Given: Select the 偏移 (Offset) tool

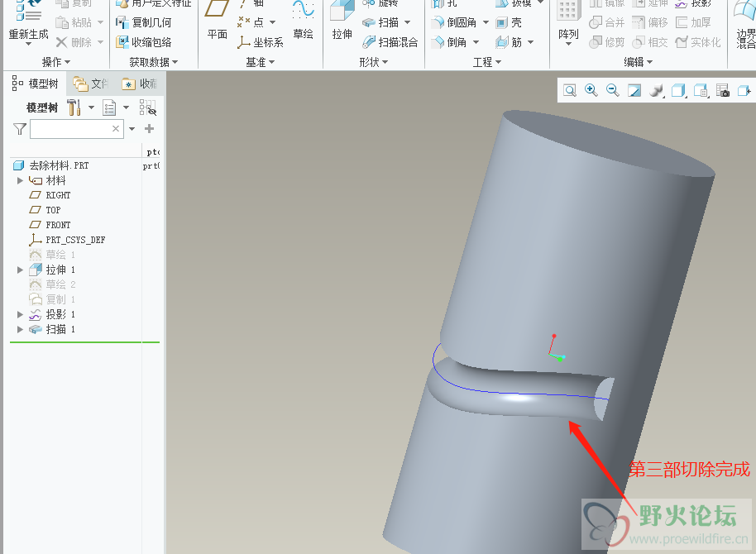Looking at the screenshot, I should coord(649,22).
